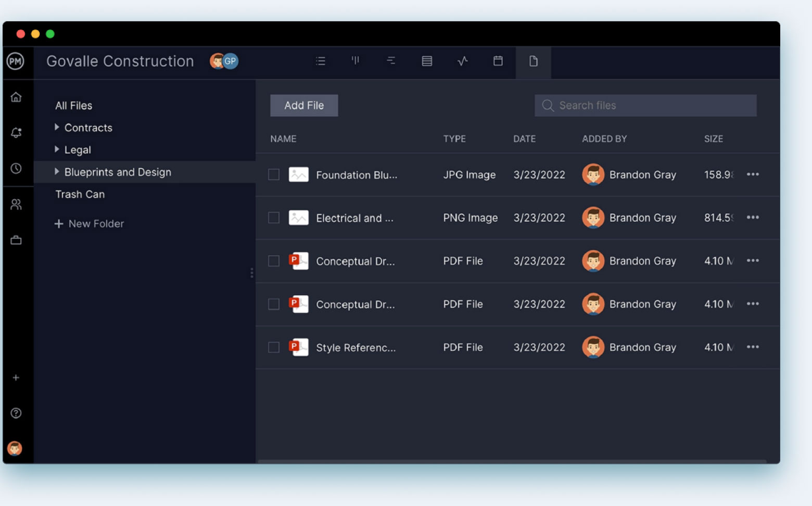View the project Activity feed
The width and height of the screenshot is (812, 506).
462,61
